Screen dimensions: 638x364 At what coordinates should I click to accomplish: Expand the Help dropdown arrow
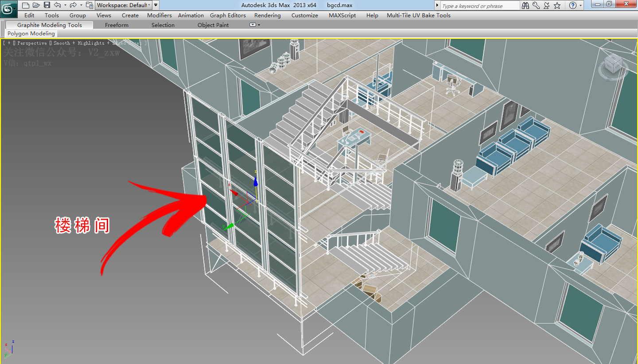point(580,5)
